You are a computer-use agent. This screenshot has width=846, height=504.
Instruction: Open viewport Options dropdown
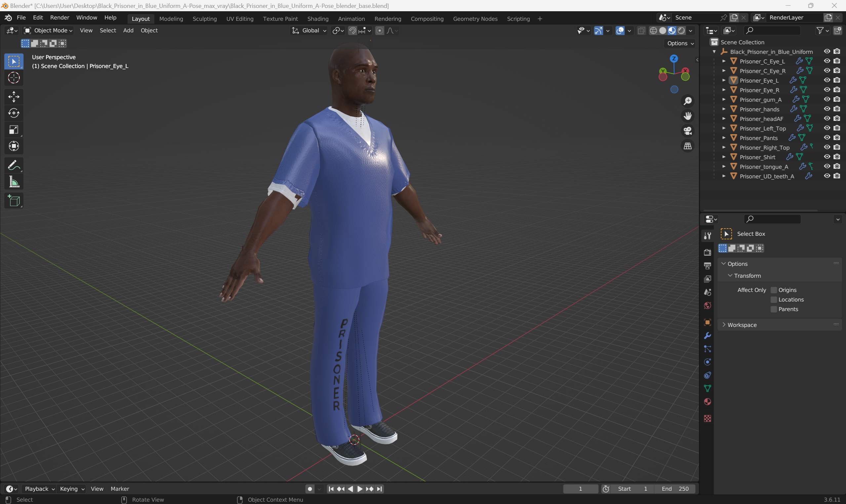(x=680, y=43)
